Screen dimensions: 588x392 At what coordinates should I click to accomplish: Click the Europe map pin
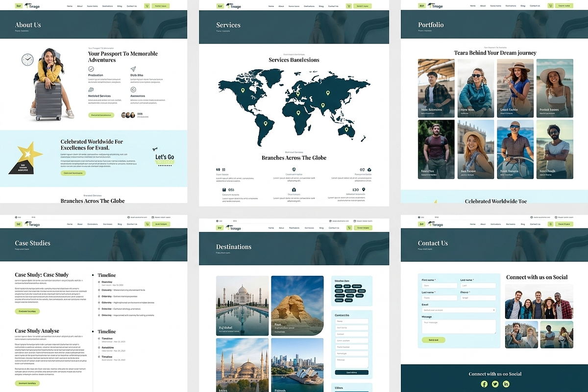tap(298, 93)
